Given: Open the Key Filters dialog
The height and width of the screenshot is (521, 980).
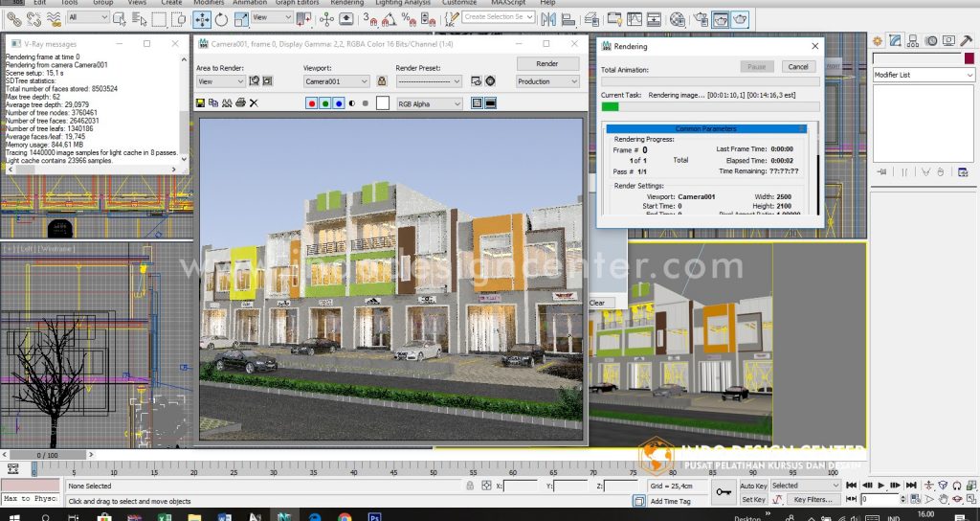Looking at the screenshot, I should [813, 500].
